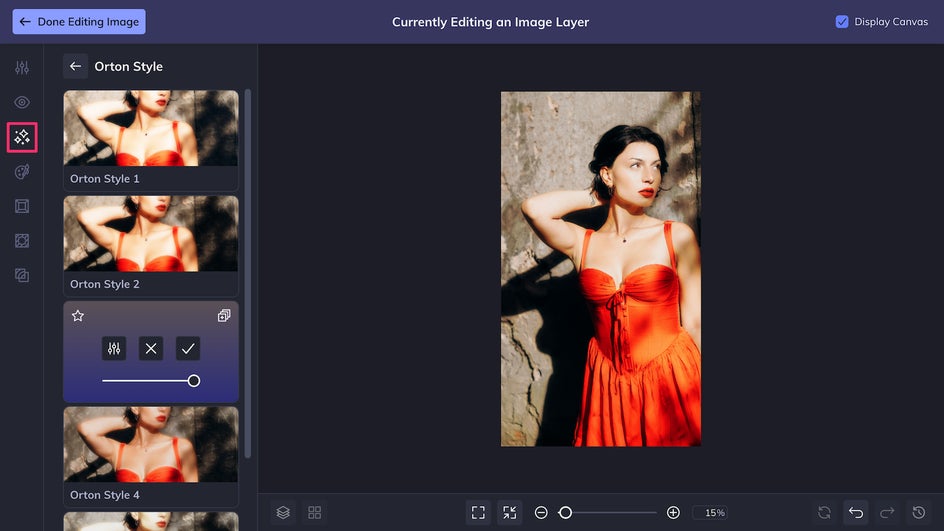Toggle the Display Canvas checkbox
This screenshot has height=531, width=944.
pyautogui.click(x=842, y=22)
